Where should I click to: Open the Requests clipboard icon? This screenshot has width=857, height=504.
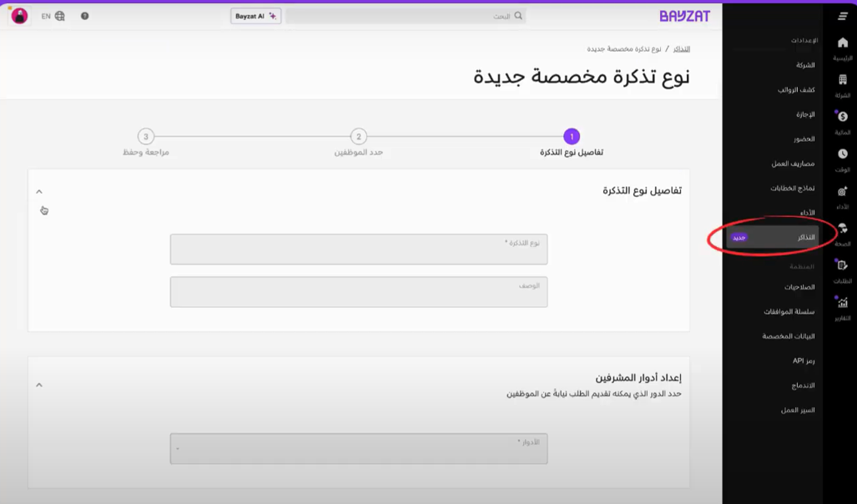tap(842, 265)
